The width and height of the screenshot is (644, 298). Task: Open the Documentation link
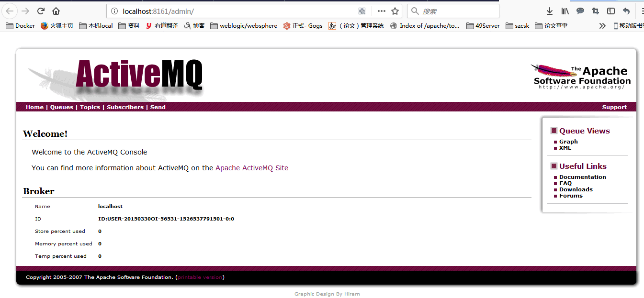(583, 177)
